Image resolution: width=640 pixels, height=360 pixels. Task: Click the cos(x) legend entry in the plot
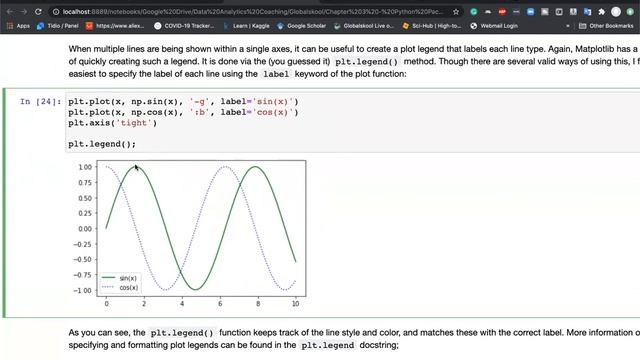click(120, 288)
